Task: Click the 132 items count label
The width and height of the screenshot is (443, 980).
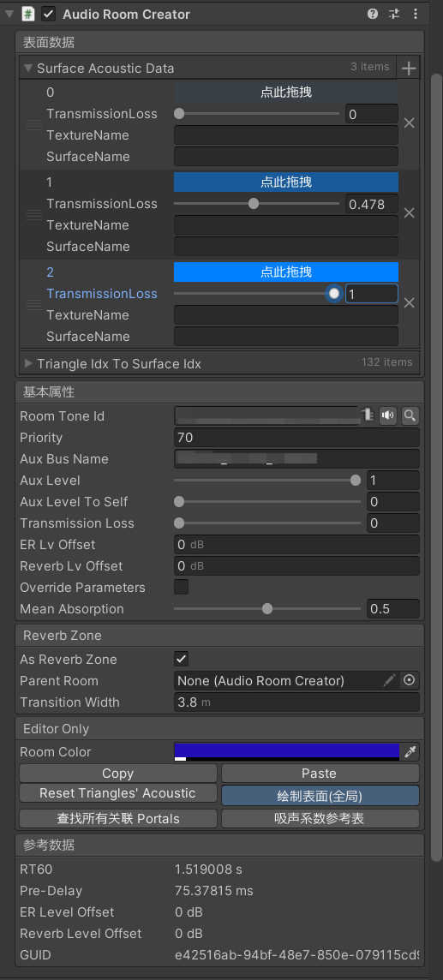Action: coord(386,362)
